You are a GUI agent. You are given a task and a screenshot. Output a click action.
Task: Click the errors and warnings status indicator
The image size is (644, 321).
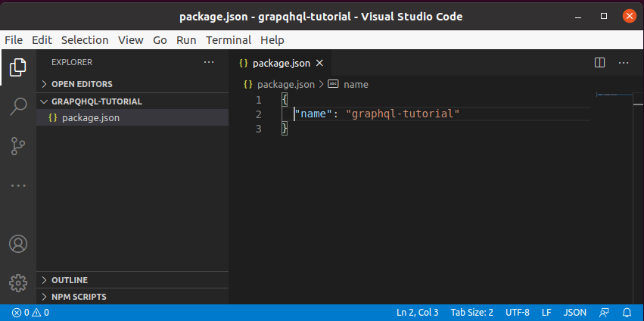click(x=31, y=313)
